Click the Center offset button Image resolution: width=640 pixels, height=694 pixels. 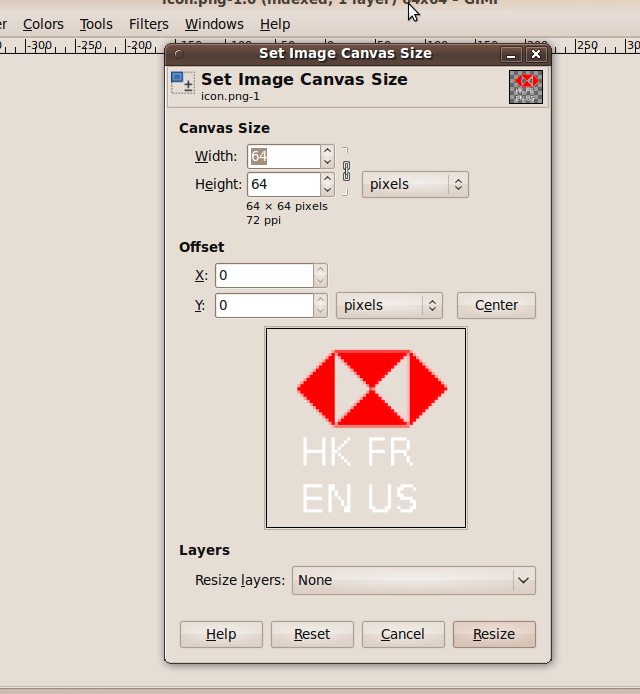(x=496, y=305)
